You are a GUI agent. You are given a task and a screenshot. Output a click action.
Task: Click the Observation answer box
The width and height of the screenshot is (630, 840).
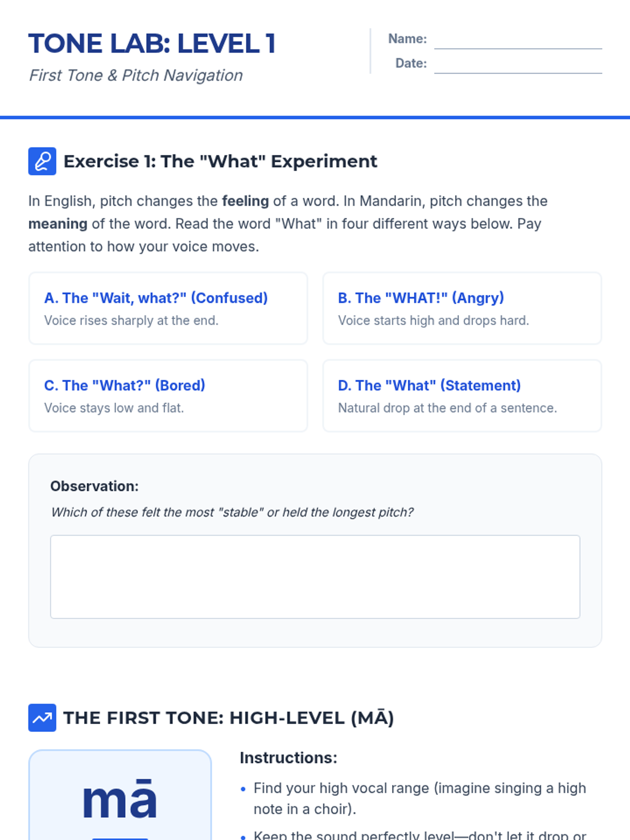pyautogui.click(x=315, y=577)
